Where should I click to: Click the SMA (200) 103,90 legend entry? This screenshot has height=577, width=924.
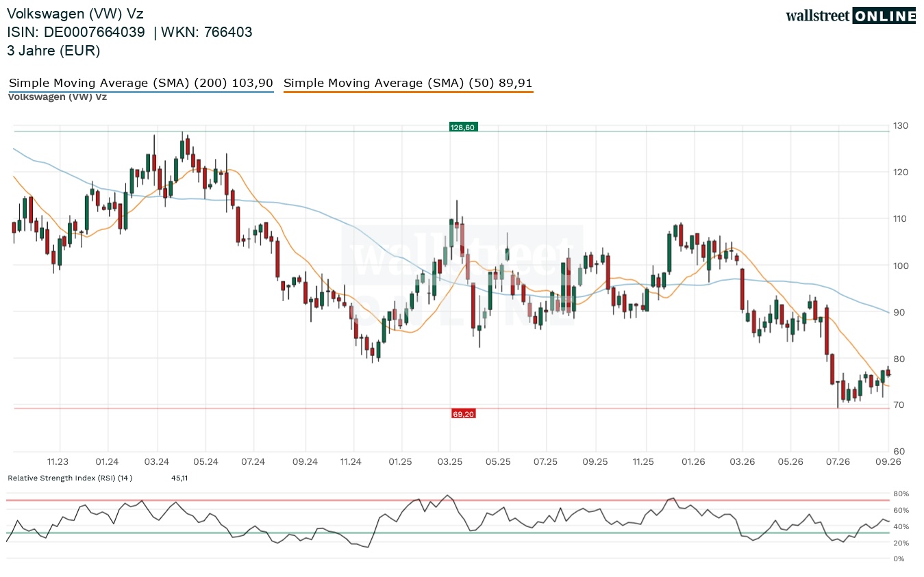click(x=141, y=84)
